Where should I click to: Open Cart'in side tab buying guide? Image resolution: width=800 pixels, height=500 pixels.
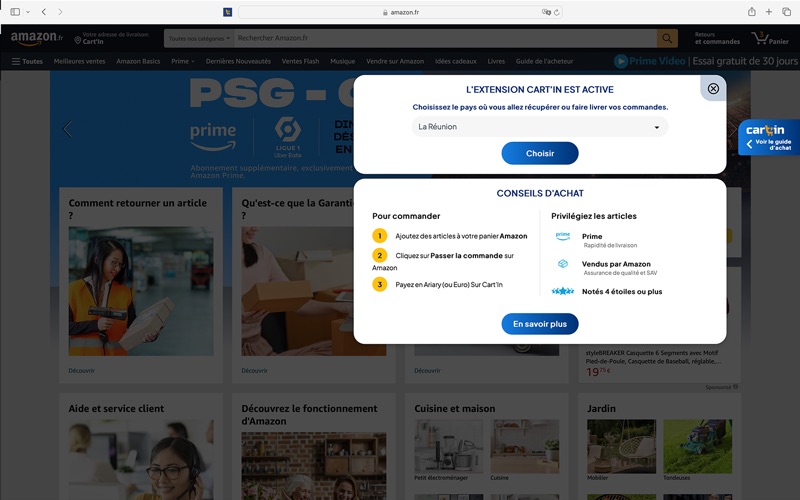pos(768,137)
